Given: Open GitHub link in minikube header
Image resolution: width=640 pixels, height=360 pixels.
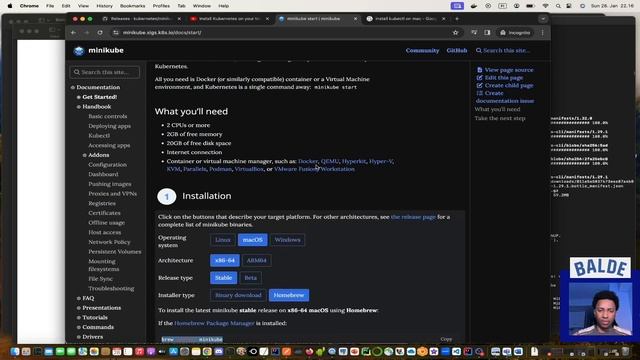Looking at the screenshot, I should (x=457, y=51).
